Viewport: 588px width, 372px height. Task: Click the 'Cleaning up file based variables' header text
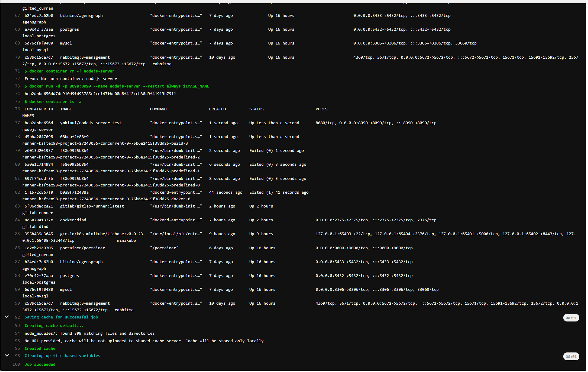pyautogui.click(x=62, y=355)
